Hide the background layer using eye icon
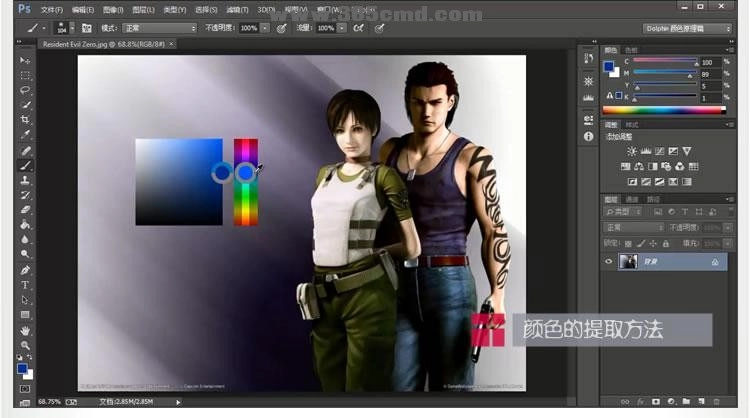 (x=609, y=261)
